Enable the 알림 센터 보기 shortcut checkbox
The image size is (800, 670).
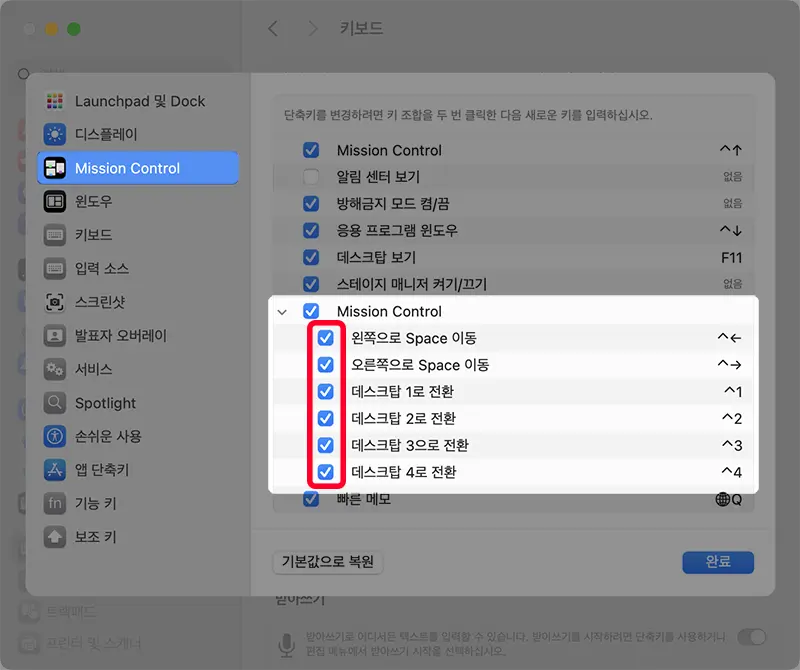[313, 176]
